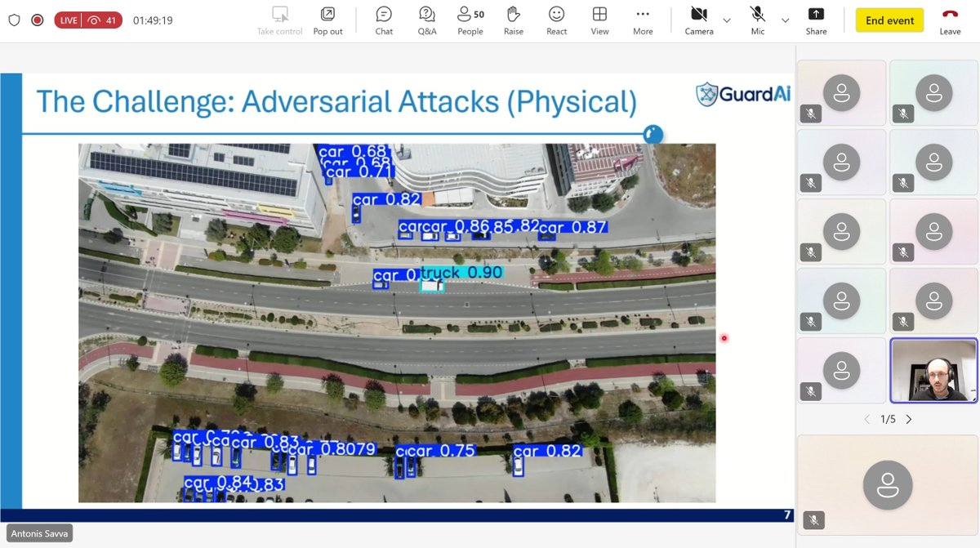Leave the meeting

[x=950, y=20]
